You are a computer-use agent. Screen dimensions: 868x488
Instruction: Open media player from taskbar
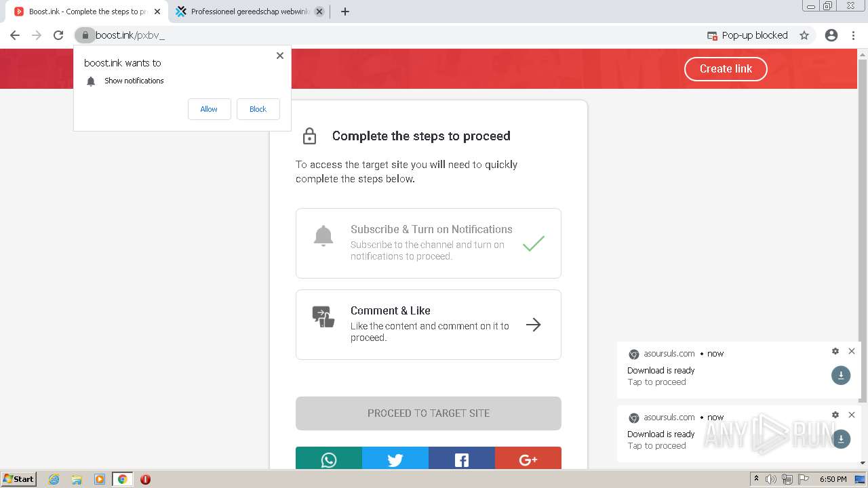click(x=100, y=479)
